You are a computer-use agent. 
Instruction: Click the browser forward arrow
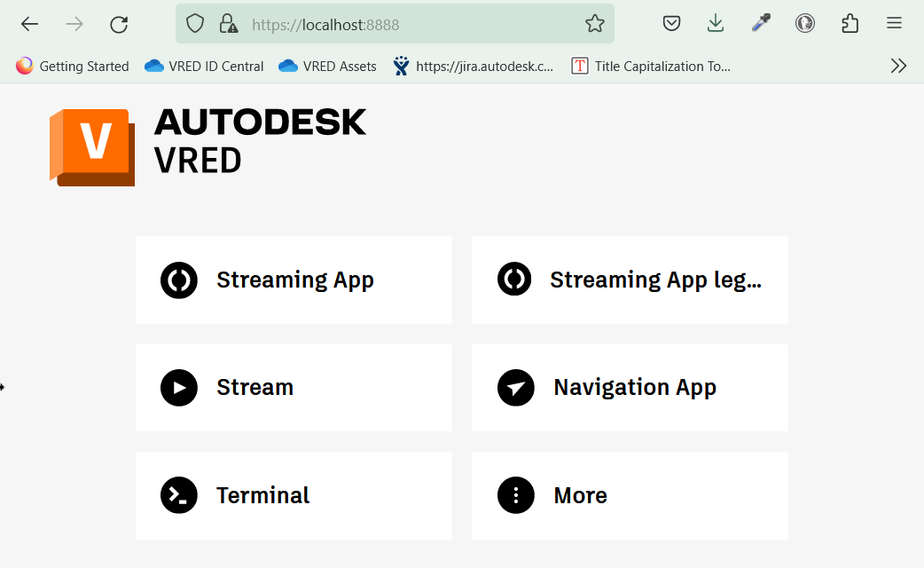click(74, 24)
